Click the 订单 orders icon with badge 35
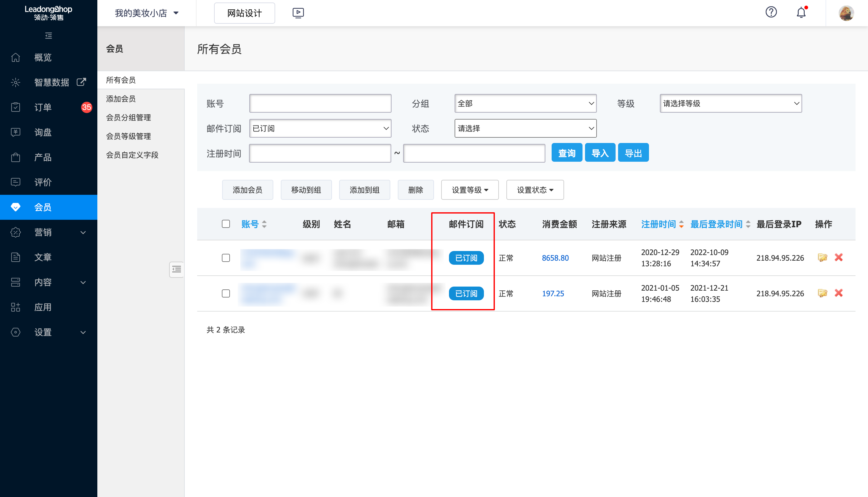The height and width of the screenshot is (497, 868). 16,107
